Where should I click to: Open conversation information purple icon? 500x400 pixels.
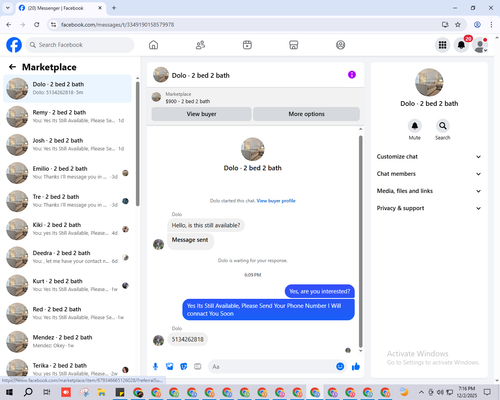[x=352, y=75]
